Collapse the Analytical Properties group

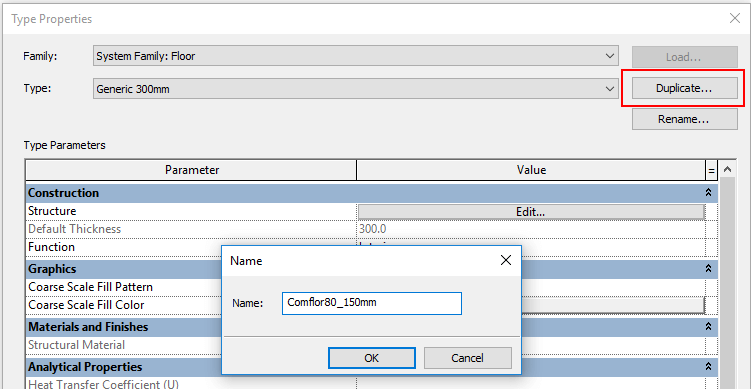708,366
